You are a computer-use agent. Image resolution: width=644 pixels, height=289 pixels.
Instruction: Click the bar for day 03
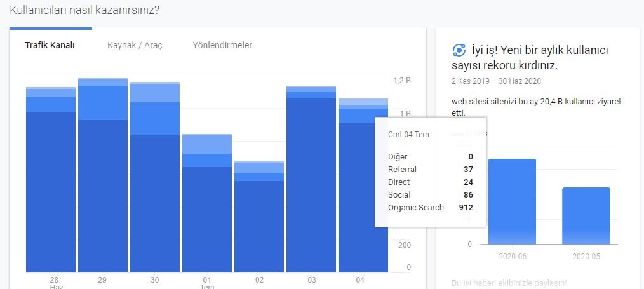[x=311, y=179]
